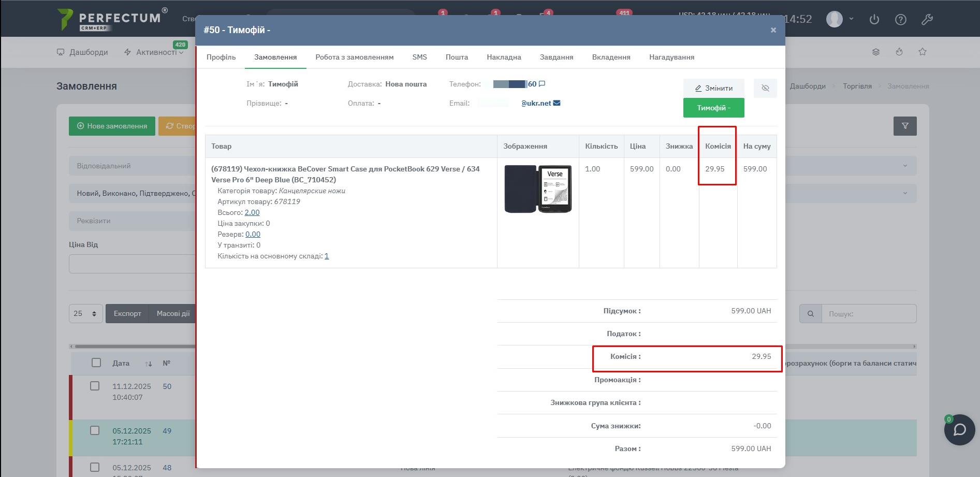Click the power logout icon
This screenshot has width=980, height=477.
[x=874, y=20]
